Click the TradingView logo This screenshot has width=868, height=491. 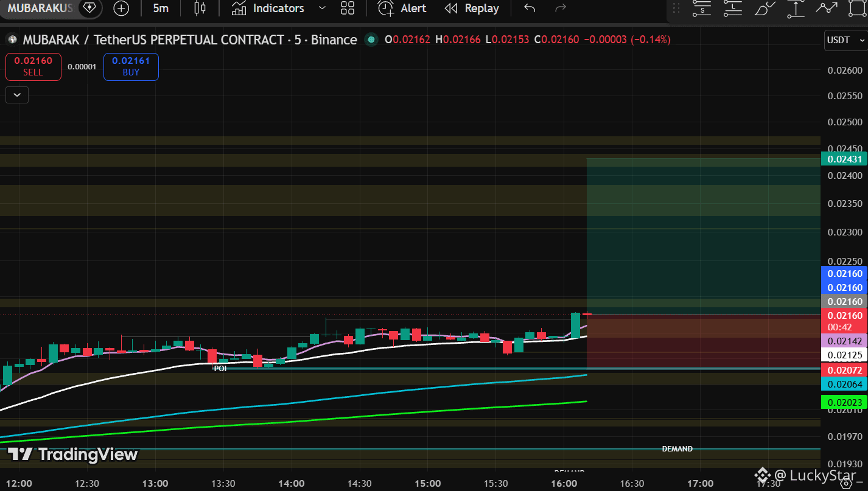click(72, 454)
